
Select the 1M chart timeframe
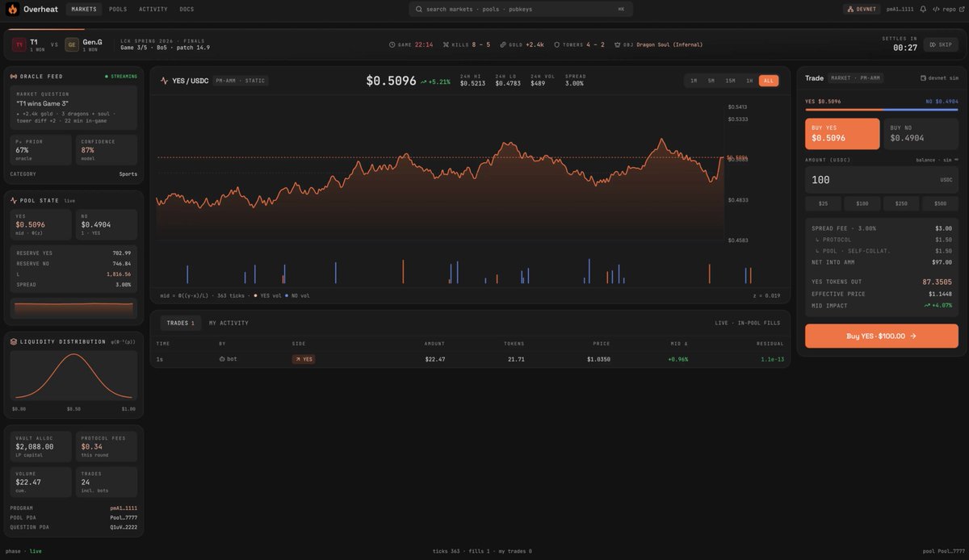point(694,81)
